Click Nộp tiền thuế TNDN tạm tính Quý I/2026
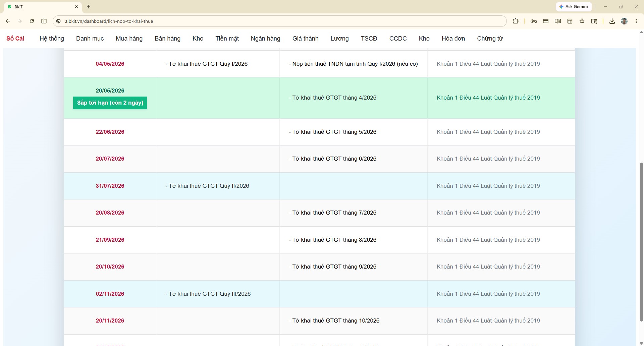 (353, 64)
